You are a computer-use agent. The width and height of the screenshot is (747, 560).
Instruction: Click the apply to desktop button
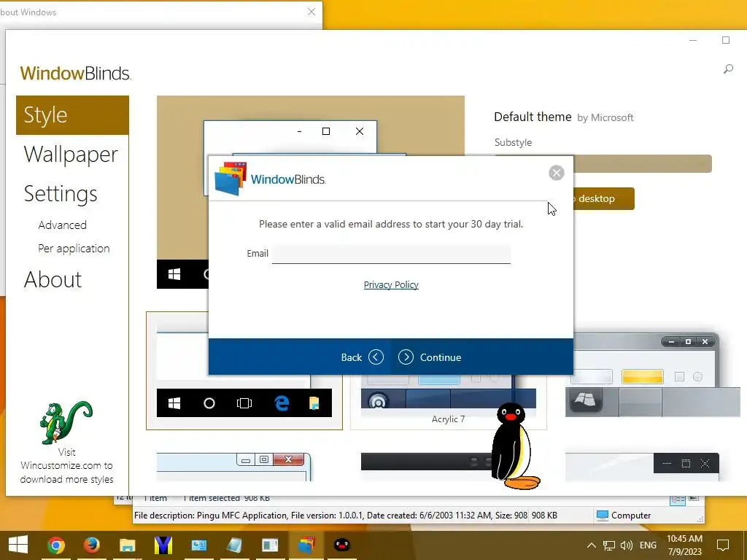tap(603, 198)
